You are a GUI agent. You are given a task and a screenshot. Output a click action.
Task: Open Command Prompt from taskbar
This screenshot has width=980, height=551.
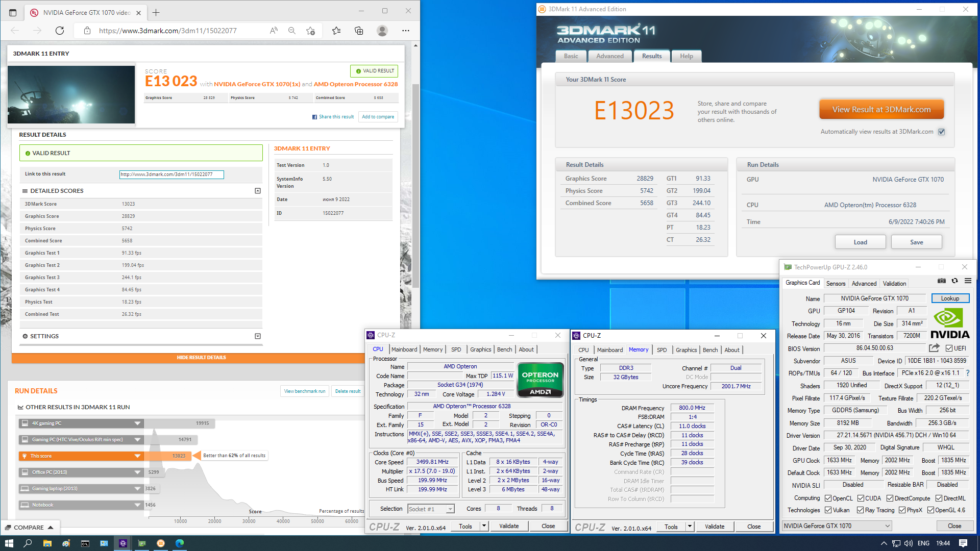point(85,543)
